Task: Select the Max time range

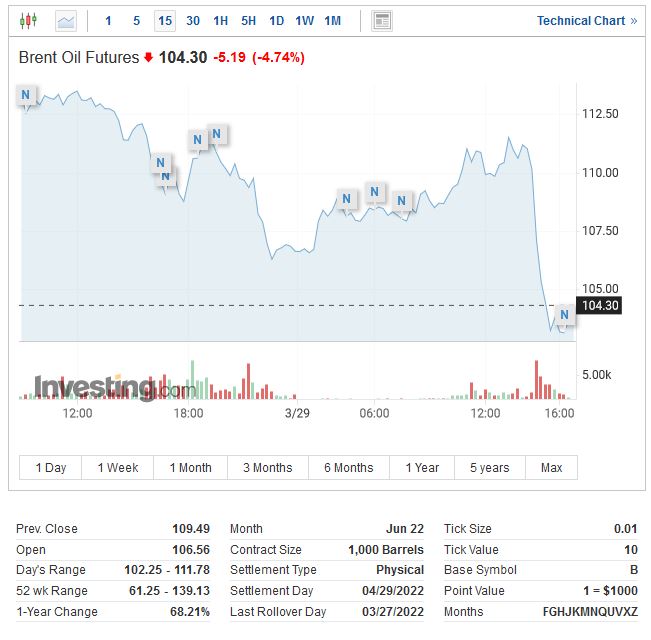Action: click(551, 467)
